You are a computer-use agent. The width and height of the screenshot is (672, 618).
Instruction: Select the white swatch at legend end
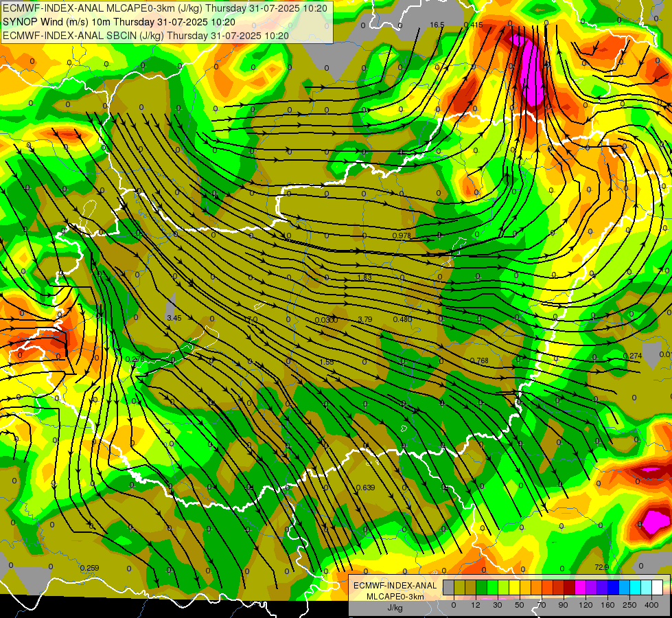point(658,587)
